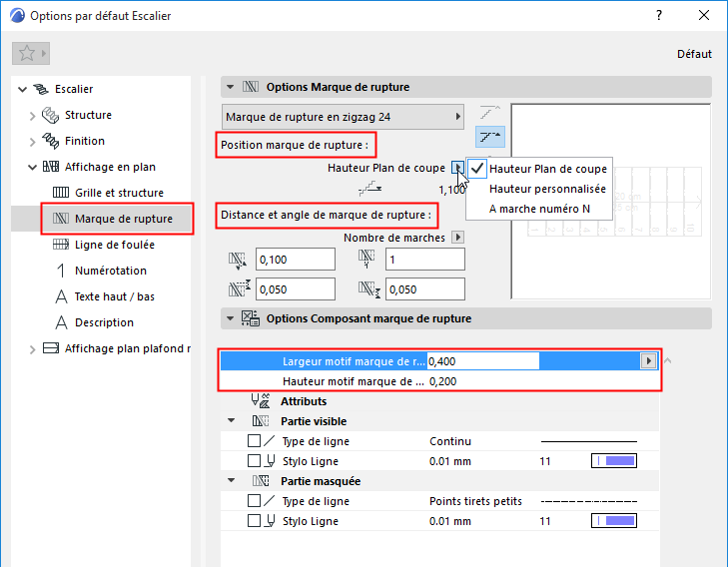This screenshot has height=567, width=728.
Task: Edit the 0,100 distance field
Action: pos(296,259)
